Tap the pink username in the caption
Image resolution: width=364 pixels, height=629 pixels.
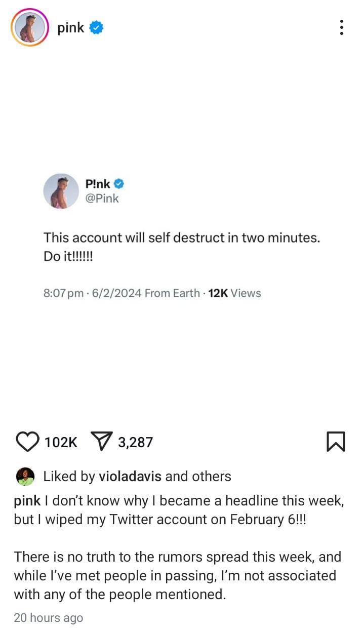(27, 501)
